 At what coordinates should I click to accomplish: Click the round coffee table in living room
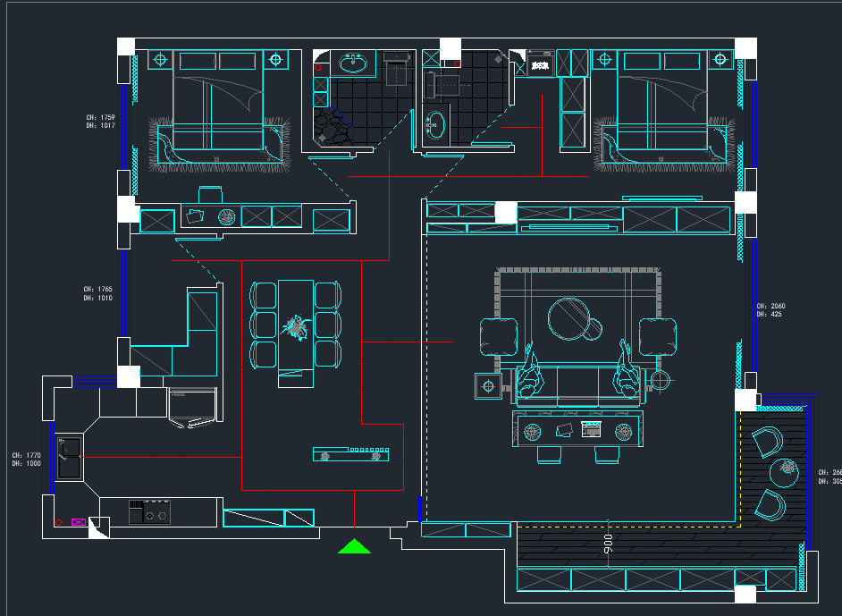coord(570,318)
